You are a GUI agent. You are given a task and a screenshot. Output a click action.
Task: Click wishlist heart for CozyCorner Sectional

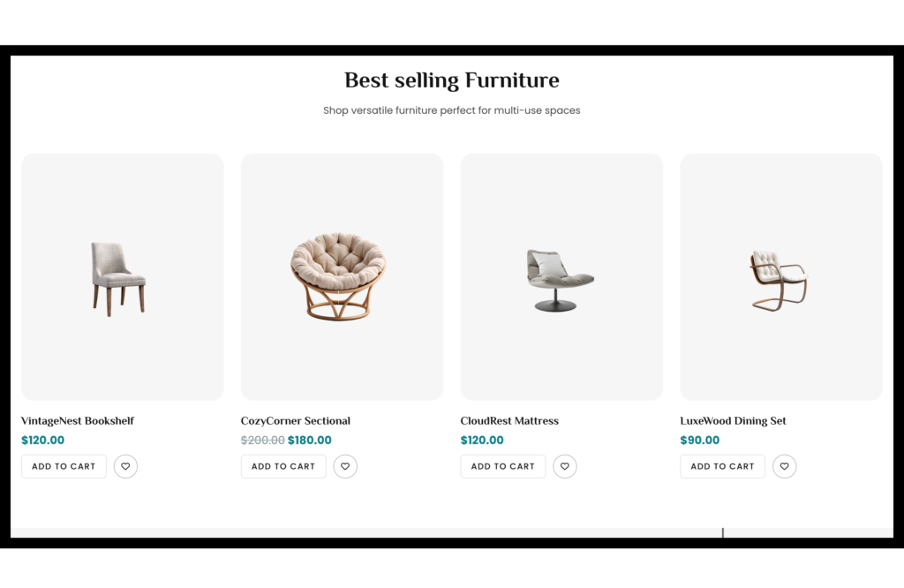coord(345,466)
